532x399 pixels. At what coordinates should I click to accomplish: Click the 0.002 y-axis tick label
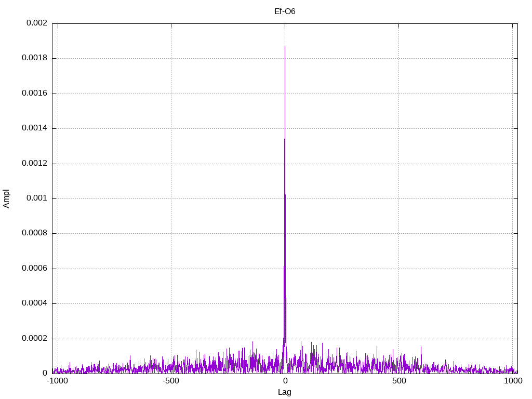tap(36, 23)
